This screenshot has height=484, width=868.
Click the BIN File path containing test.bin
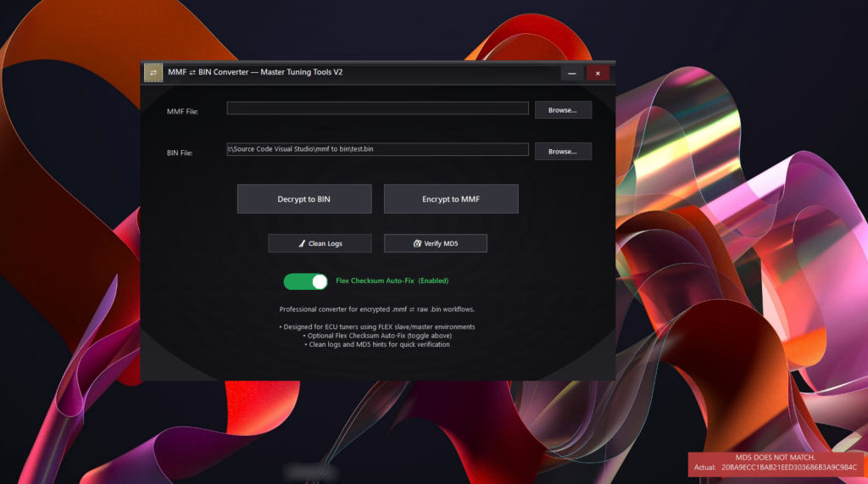pos(377,149)
